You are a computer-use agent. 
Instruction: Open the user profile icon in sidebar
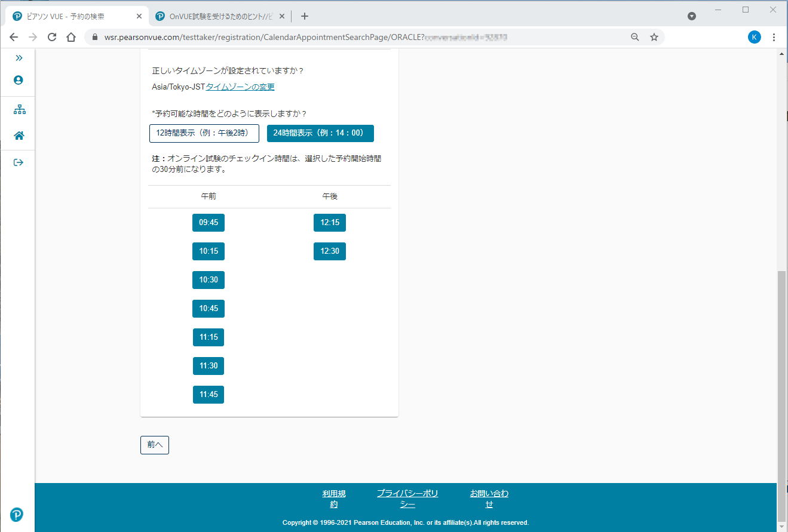19,80
